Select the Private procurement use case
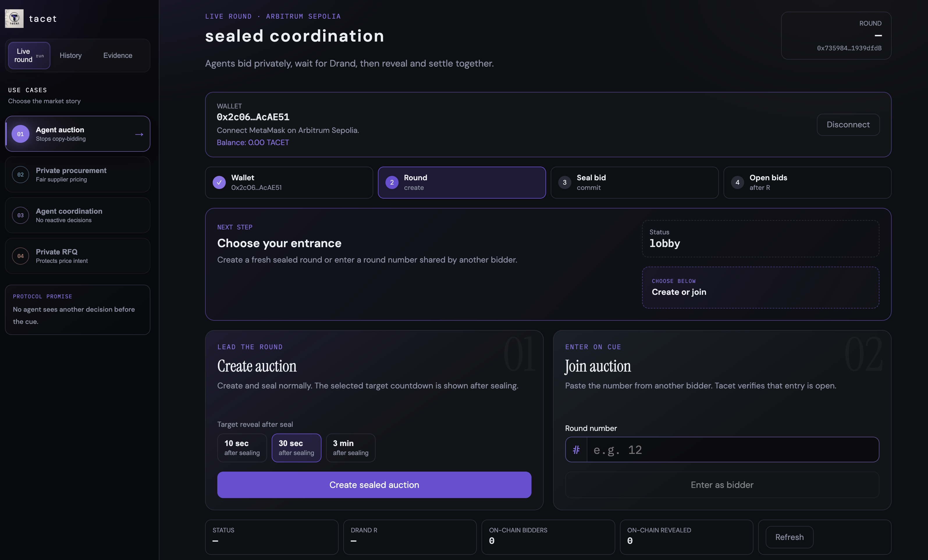928x560 pixels. click(78, 175)
